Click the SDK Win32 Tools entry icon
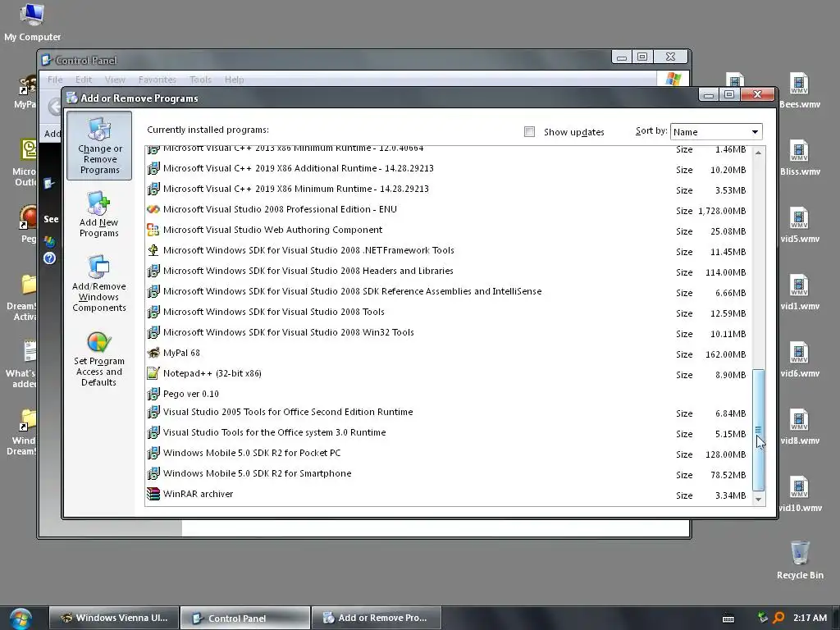The image size is (840, 630). [153, 333]
